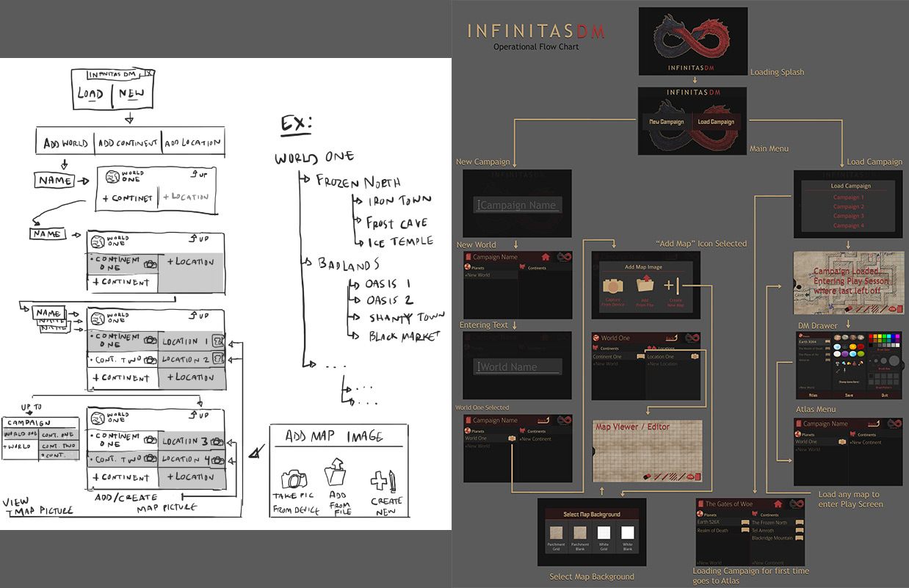Choose White Blank map background

(x=628, y=534)
